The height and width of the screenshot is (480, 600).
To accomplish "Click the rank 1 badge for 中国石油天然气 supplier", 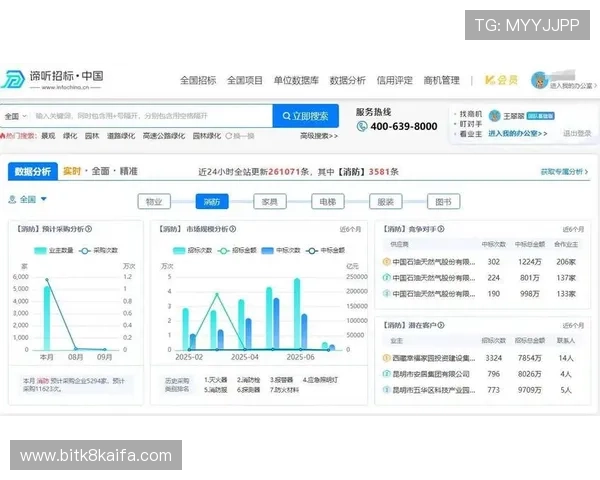I will pyautogui.click(x=386, y=262).
